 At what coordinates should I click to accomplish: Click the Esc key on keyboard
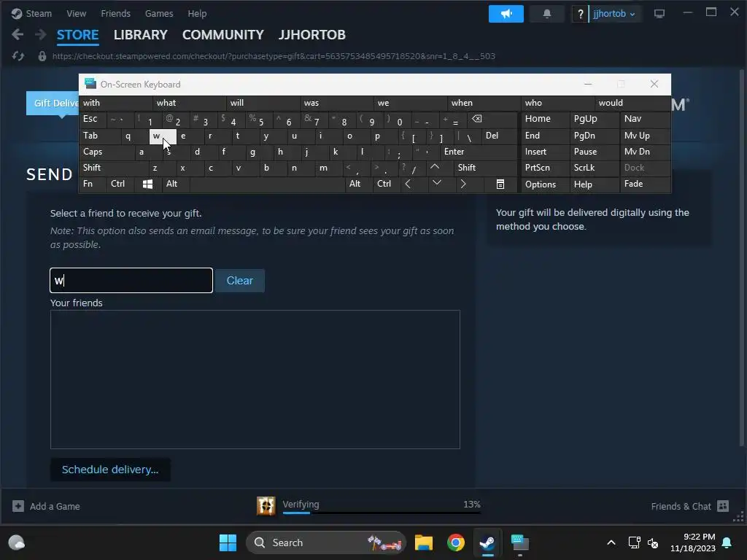point(93,119)
